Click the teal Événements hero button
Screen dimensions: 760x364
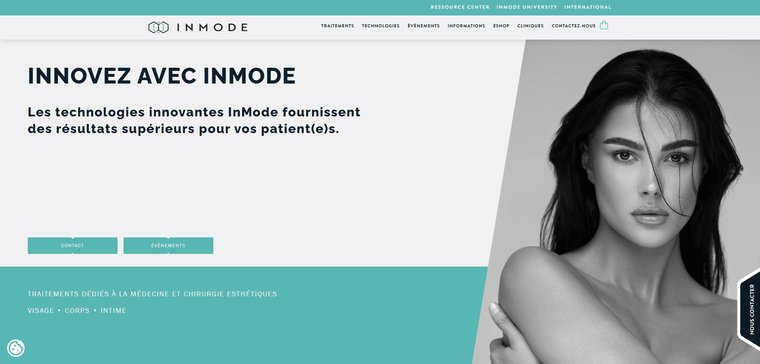(168, 245)
